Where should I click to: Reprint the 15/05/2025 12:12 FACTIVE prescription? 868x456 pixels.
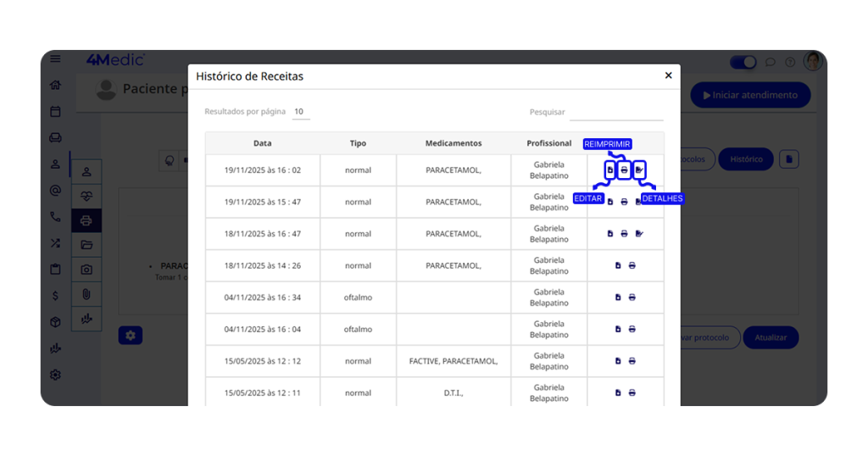[632, 361]
